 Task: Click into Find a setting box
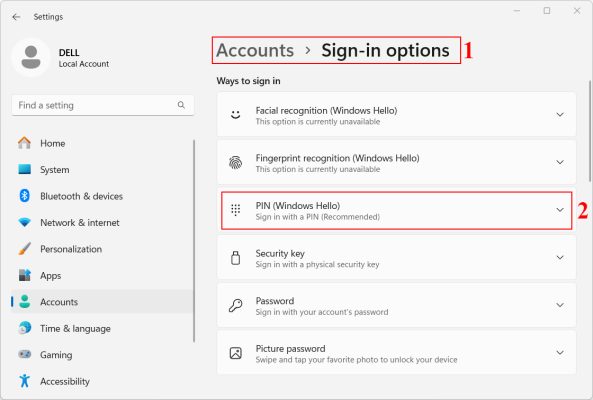click(x=103, y=105)
